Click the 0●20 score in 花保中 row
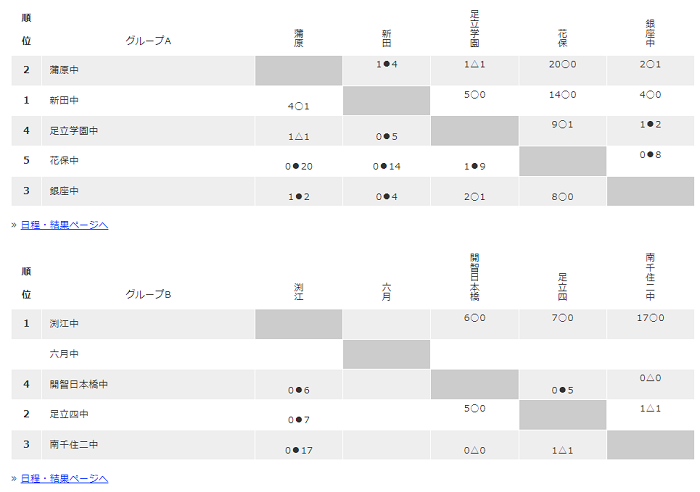The width and height of the screenshot is (700, 492). tap(299, 167)
